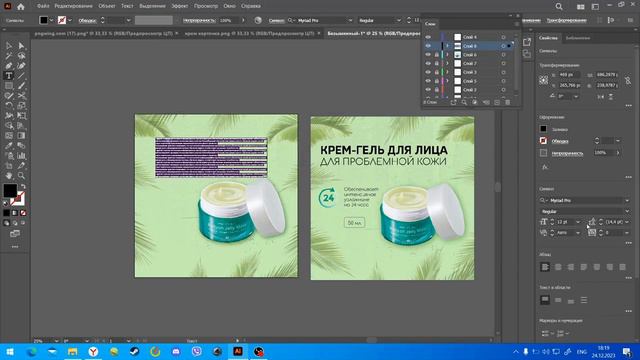640x360 pixels.
Task: Unlock layer Слой 5 lock icon
Action: click(436, 81)
